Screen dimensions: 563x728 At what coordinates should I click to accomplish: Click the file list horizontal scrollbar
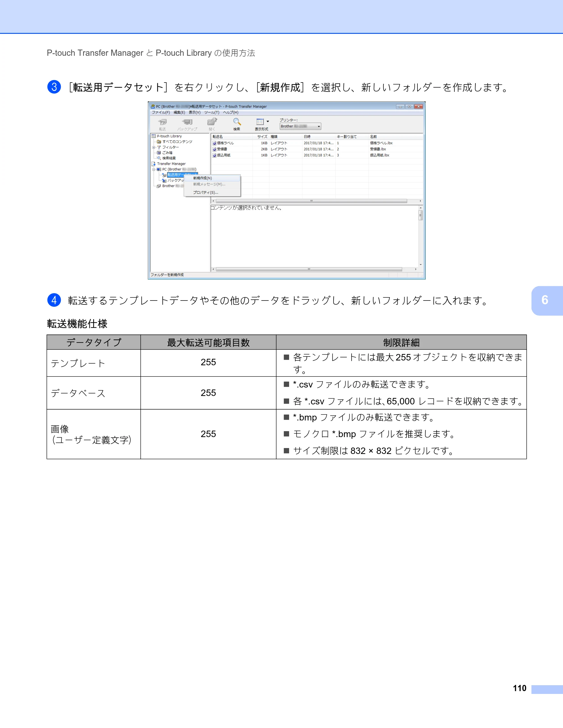coord(317,201)
